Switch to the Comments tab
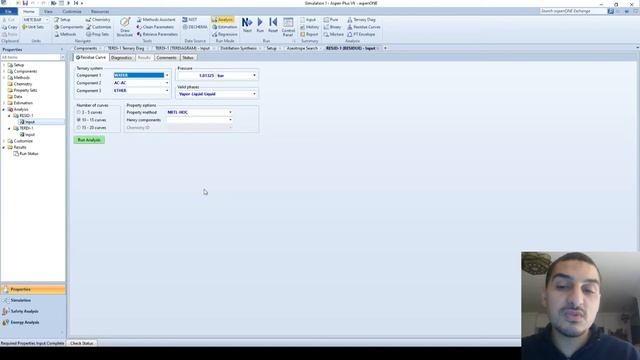Viewport: 640px width, 360px height. [x=167, y=58]
